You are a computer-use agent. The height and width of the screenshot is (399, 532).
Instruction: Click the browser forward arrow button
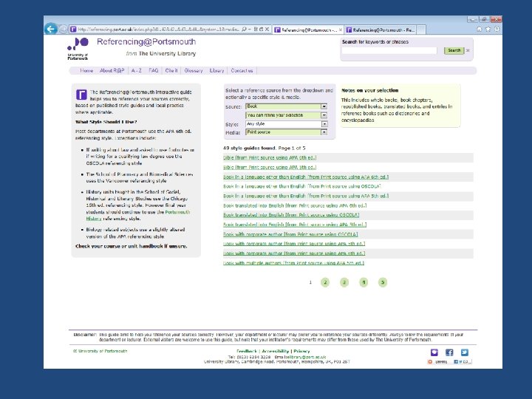[63, 30]
